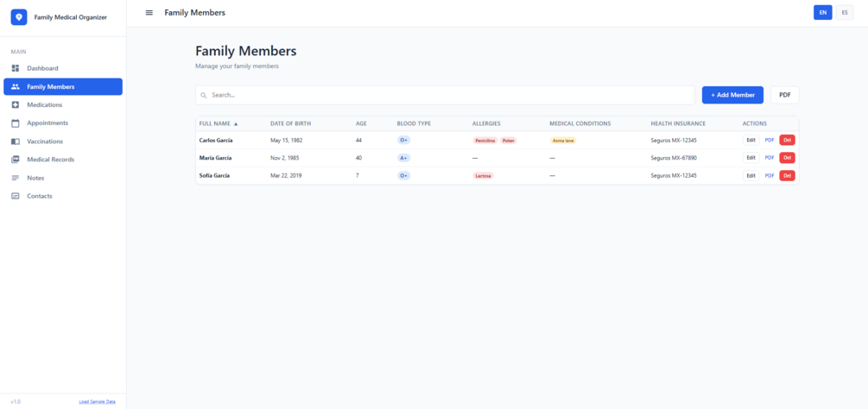Focus the Search input field

[445, 95]
